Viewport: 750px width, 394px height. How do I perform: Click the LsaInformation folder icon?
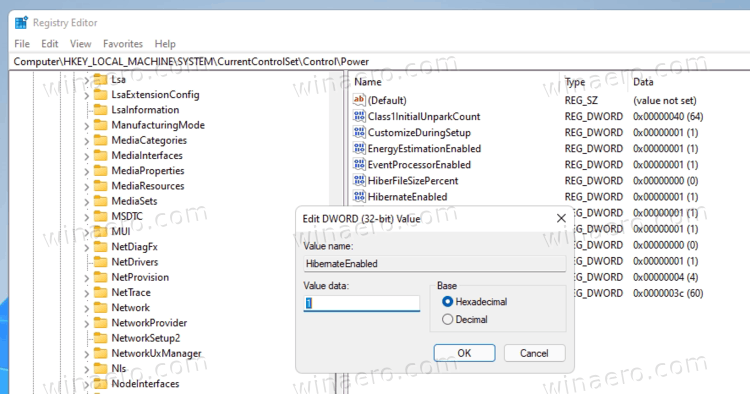[x=100, y=109]
